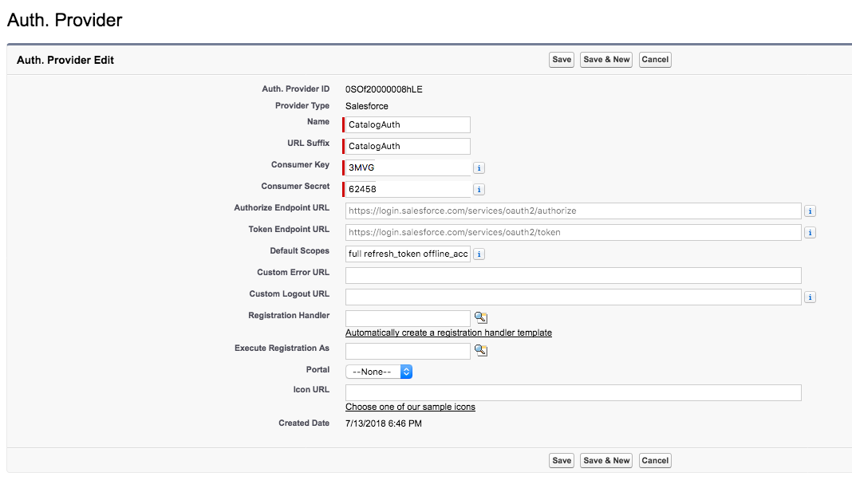The height and width of the screenshot is (504, 852).
Task: Focus the Name field containing CatalogAuth
Action: (x=408, y=124)
